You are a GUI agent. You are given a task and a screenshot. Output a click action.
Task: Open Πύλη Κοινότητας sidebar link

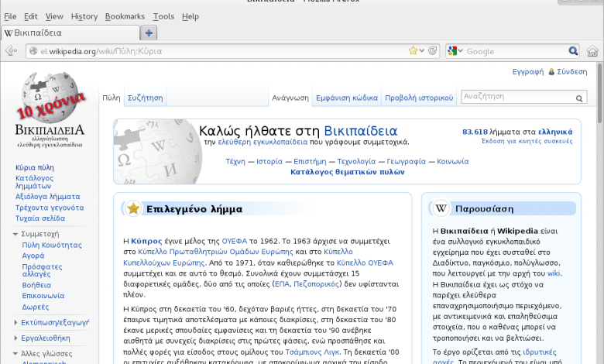52,245
